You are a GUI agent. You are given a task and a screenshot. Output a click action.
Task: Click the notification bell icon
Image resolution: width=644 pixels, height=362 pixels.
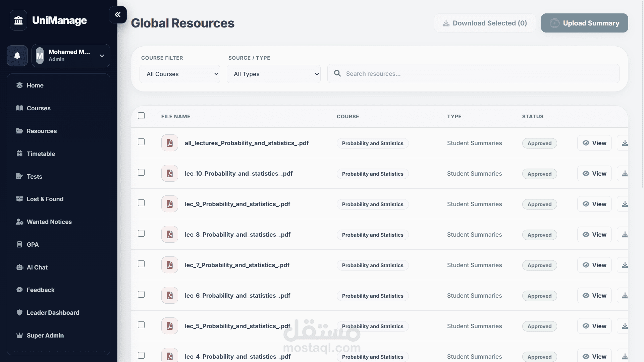(17, 56)
